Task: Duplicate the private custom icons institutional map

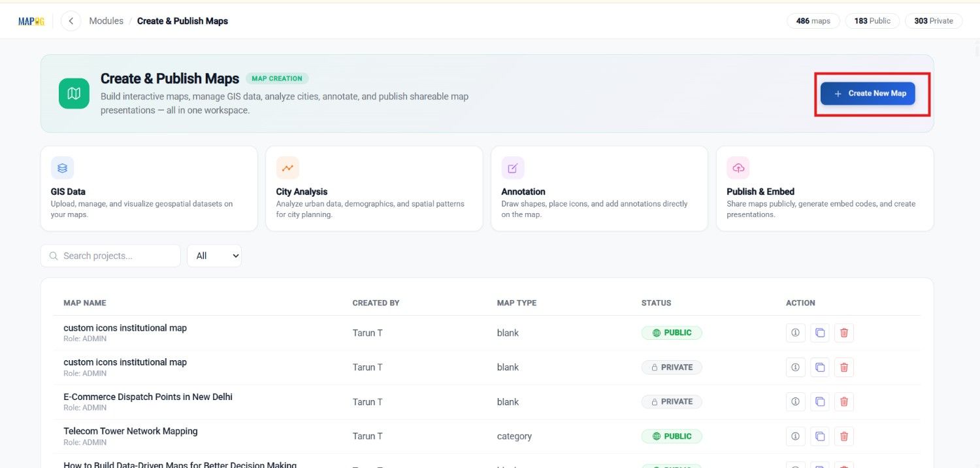Action: pyautogui.click(x=820, y=367)
